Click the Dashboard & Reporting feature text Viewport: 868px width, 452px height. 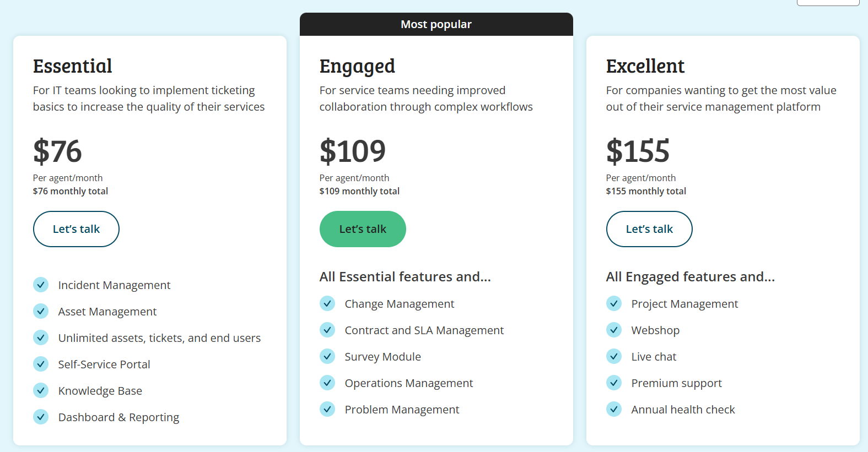pyautogui.click(x=118, y=417)
